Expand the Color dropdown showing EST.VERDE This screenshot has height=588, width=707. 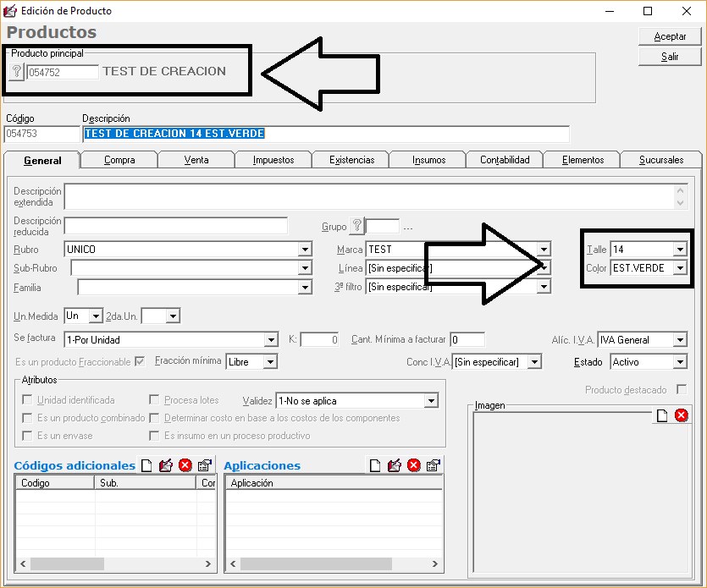point(679,268)
